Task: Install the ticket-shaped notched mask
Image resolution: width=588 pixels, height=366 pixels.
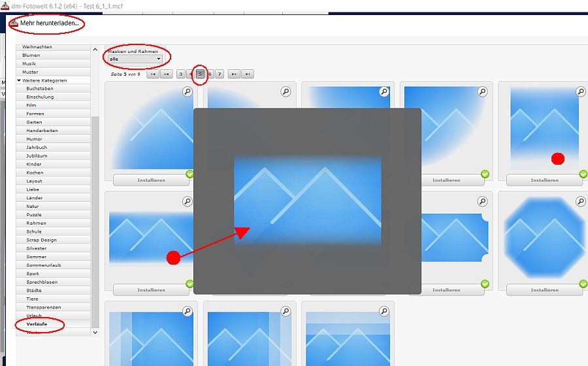Action: [446, 290]
